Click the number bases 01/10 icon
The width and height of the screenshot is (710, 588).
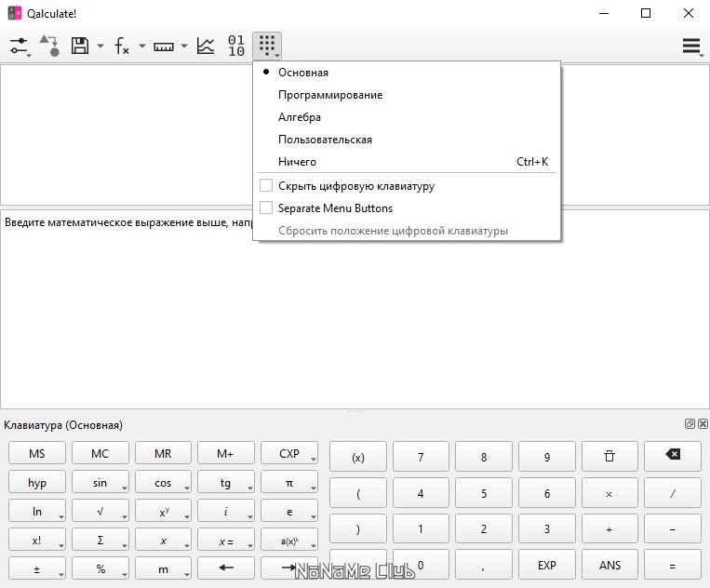coord(236,46)
